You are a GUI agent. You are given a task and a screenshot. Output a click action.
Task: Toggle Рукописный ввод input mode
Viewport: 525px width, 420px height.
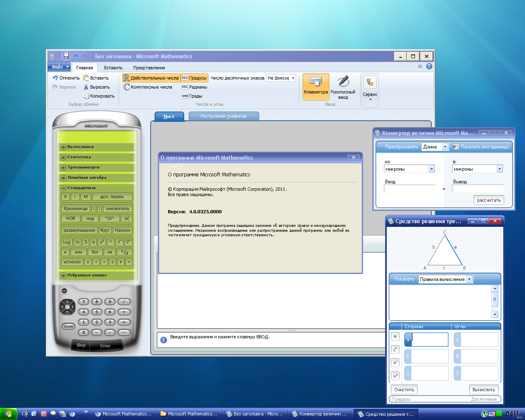click(x=343, y=87)
